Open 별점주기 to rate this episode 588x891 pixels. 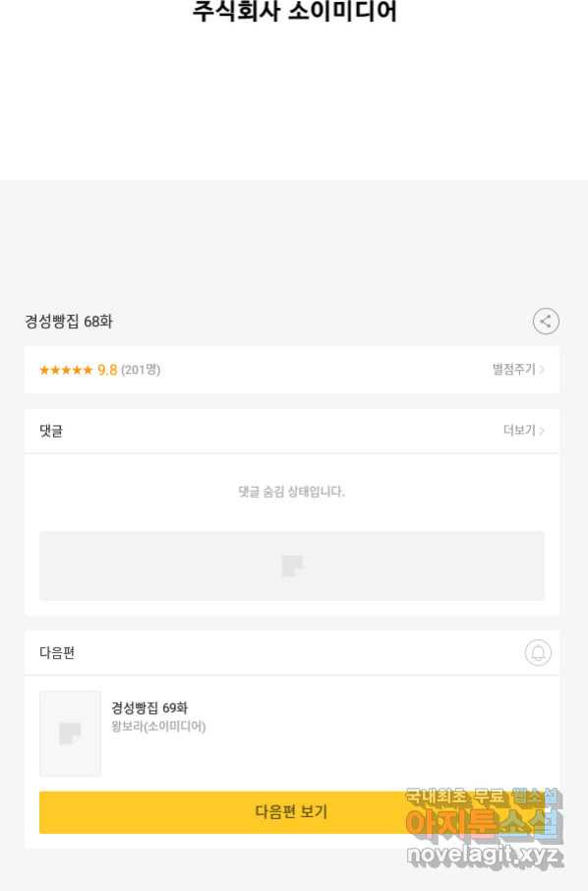point(513,370)
